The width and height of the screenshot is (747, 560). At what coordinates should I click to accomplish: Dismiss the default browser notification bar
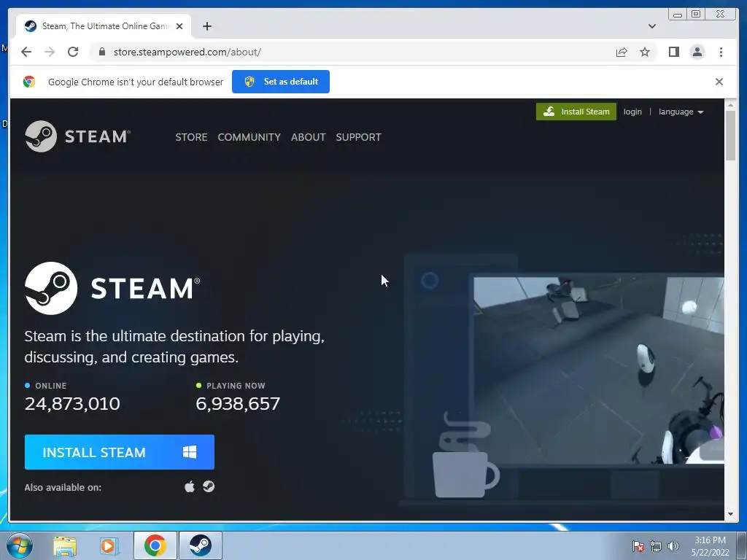(x=719, y=82)
